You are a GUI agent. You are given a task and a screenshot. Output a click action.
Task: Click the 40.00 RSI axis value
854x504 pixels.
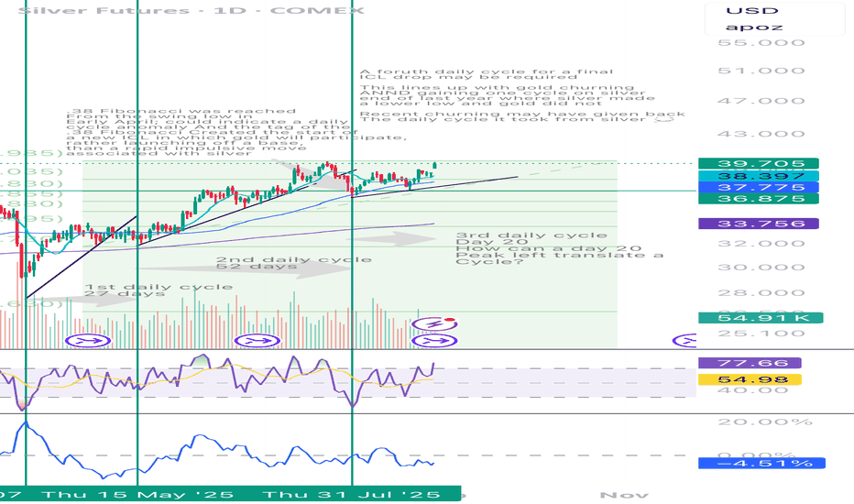coord(753,390)
